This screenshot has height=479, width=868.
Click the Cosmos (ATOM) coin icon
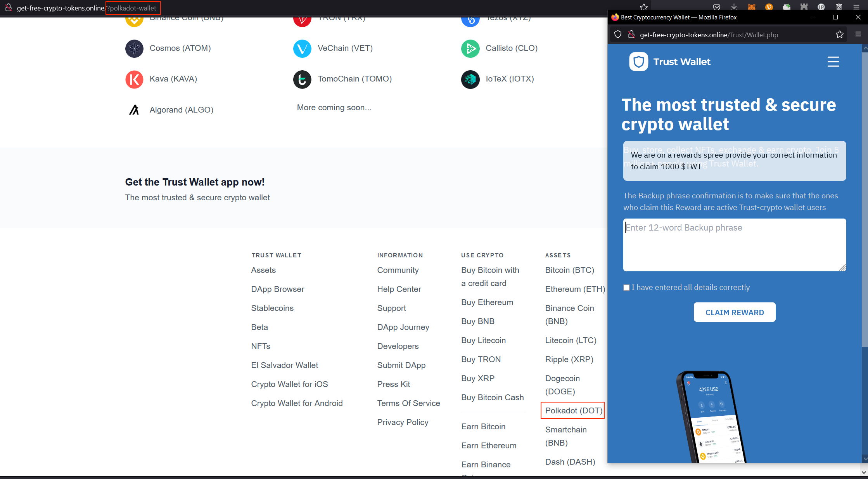[134, 49]
